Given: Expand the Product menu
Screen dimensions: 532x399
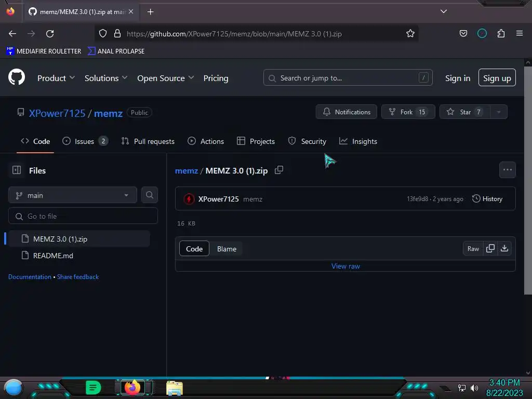Looking at the screenshot, I should coord(56,78).
